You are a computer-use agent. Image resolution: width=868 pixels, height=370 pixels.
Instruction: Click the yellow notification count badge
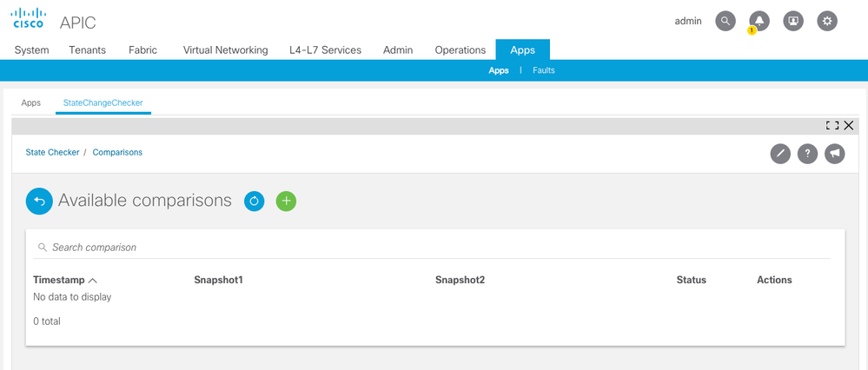(x=752, y=30)
